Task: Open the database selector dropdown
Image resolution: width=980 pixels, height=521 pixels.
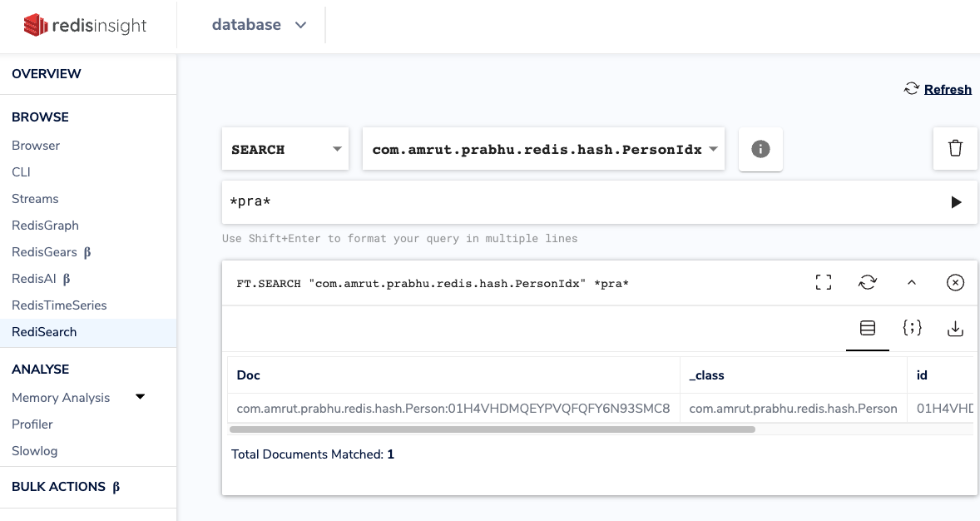Action: coord(260,25)
